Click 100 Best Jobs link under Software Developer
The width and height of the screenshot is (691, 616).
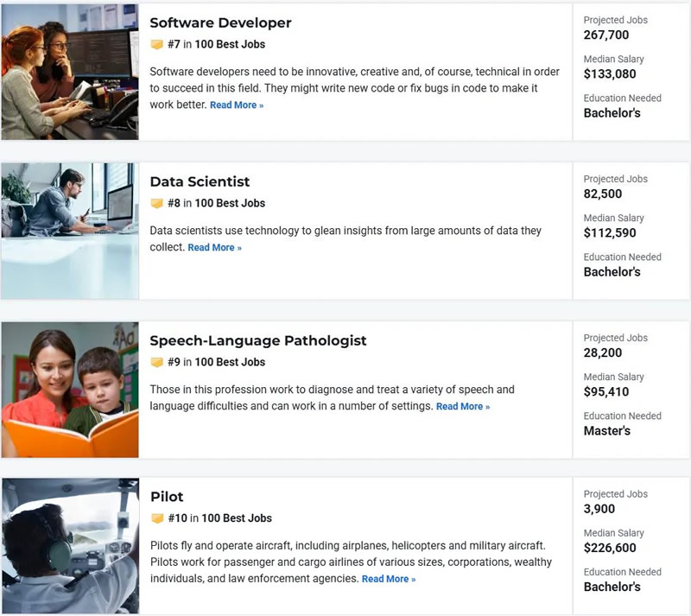[230, 44]
